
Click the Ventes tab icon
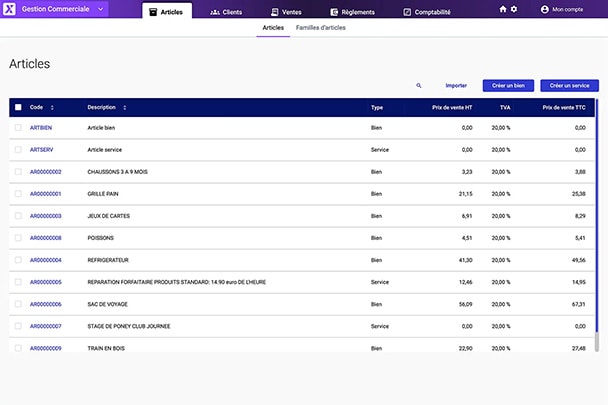275,12
